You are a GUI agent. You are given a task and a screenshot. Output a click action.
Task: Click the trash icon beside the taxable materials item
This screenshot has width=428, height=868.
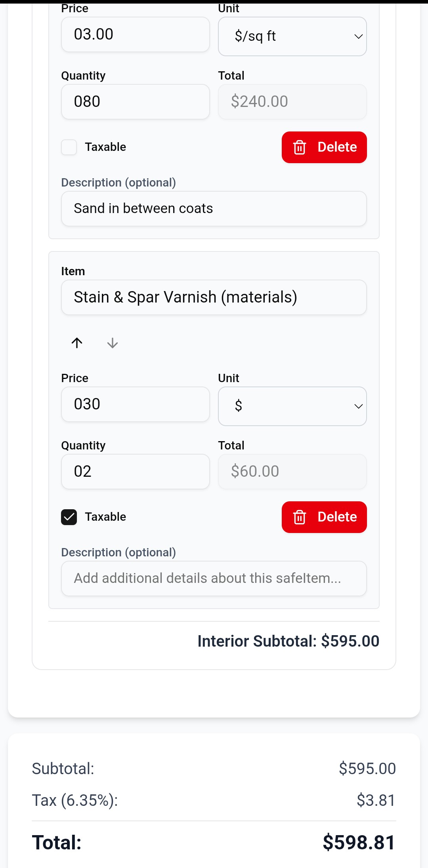pyautogui.click(x=300, y=517)
